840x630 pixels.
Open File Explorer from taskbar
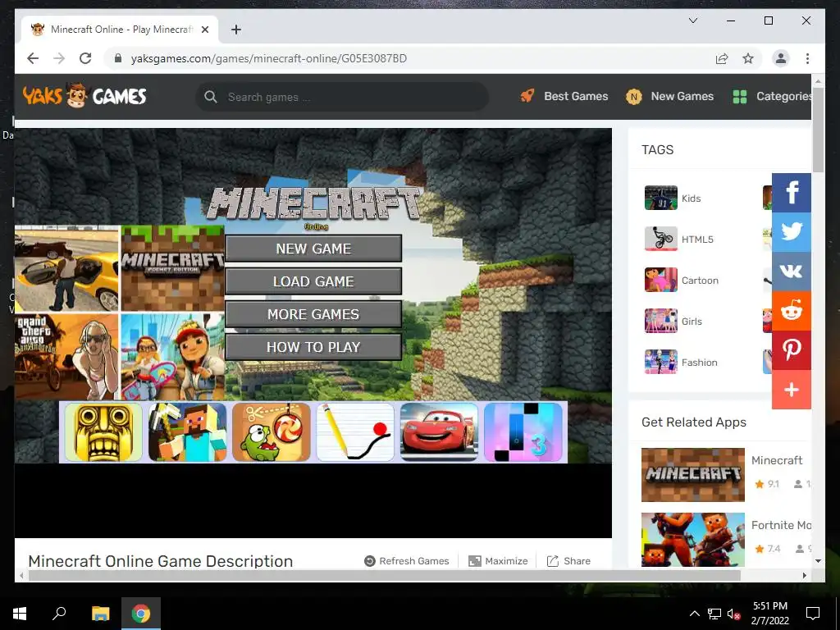point(100,614)
